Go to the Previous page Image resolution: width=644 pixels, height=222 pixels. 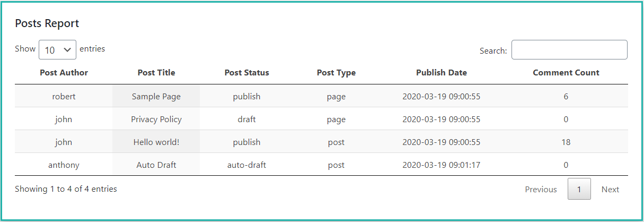point(541,189)
